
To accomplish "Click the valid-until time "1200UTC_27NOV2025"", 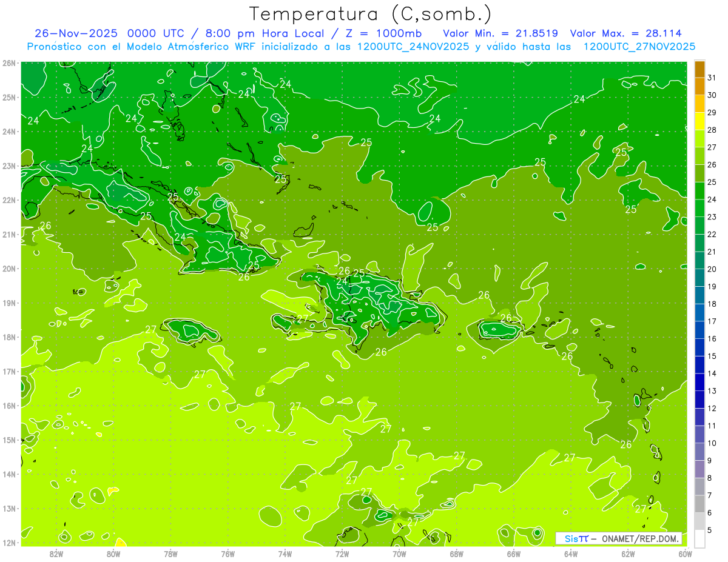I will [x=639, y=47].
